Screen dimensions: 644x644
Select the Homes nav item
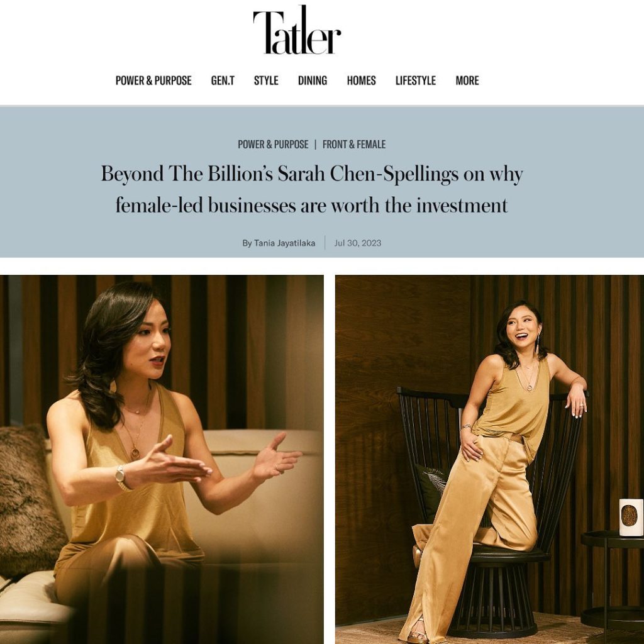[362, 80]
